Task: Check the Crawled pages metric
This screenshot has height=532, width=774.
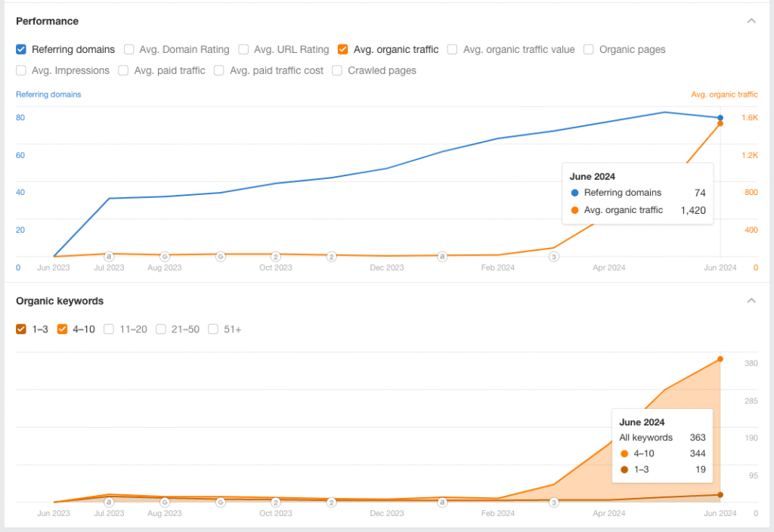Action: tap(336, 70)
